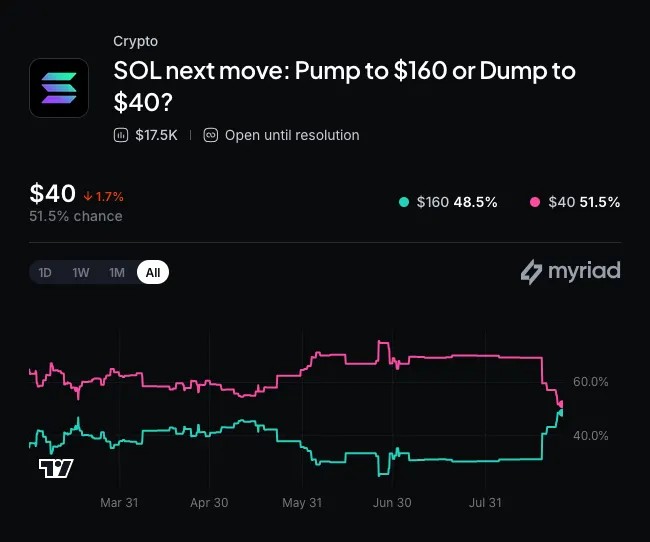Click the Solana logo icon

[x=59, y=88]
